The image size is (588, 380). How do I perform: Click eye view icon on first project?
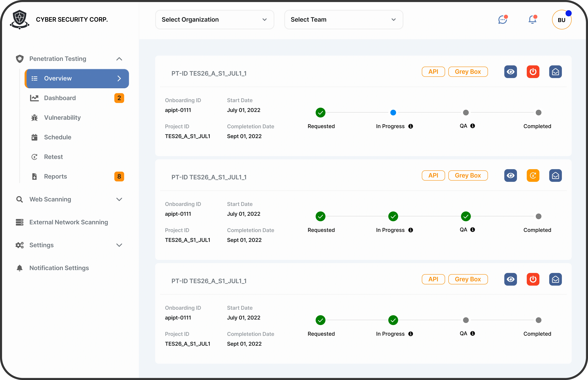(510, 72)
